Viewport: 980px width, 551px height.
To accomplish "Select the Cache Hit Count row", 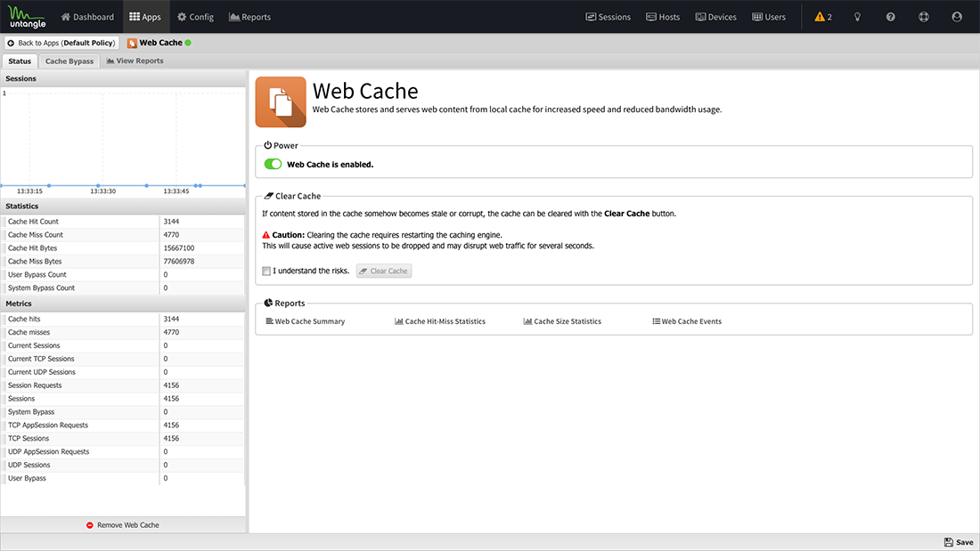I will point(123,222).
